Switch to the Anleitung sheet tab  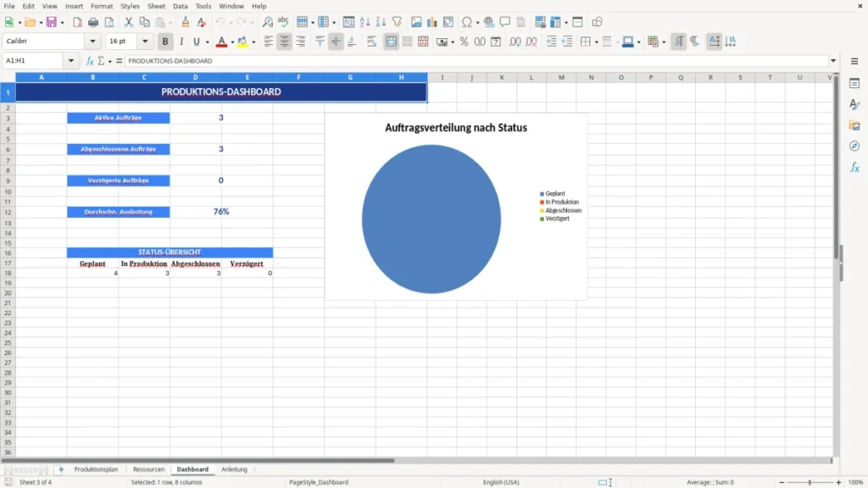click(x=234, y=469)
